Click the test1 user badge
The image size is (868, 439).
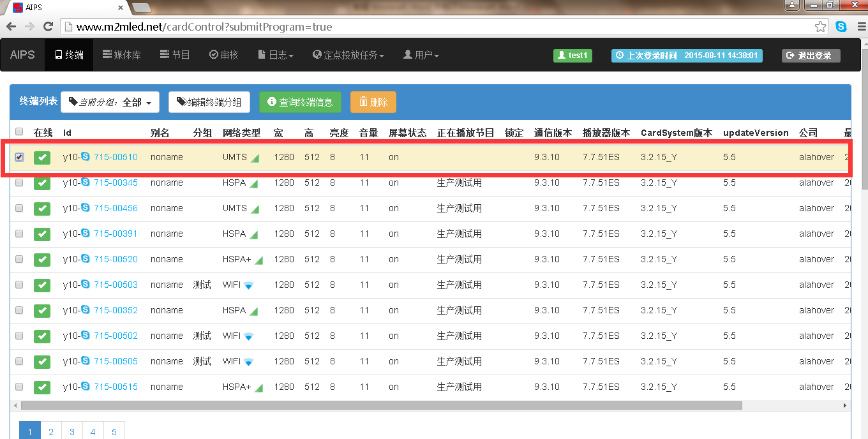pyautogui.click(x=572, y=56)
